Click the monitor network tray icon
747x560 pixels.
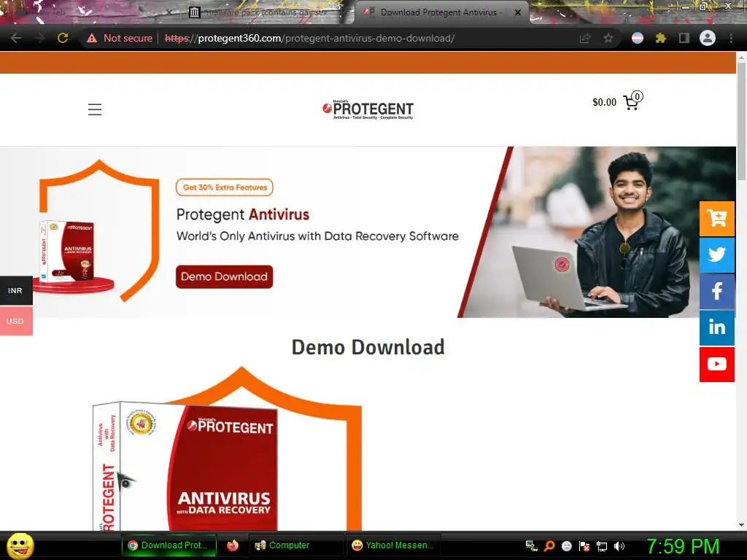click(602, 546)
